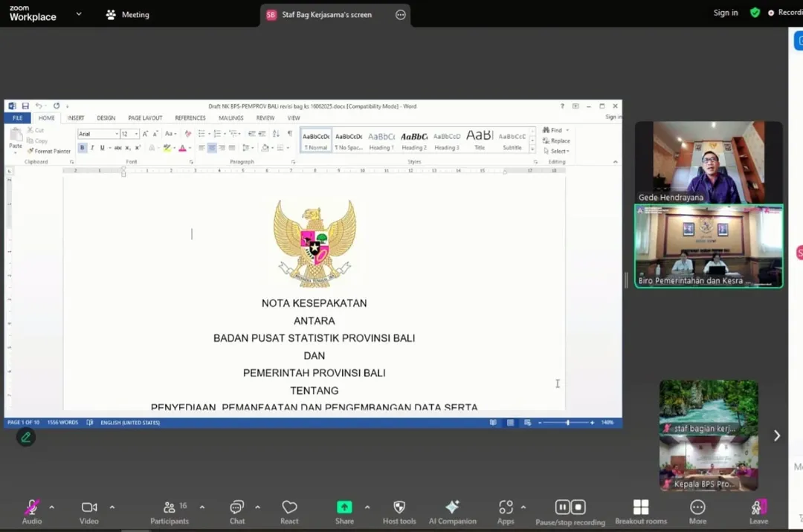Unmute the microphone in Zoom toolbar

point(31,508)
